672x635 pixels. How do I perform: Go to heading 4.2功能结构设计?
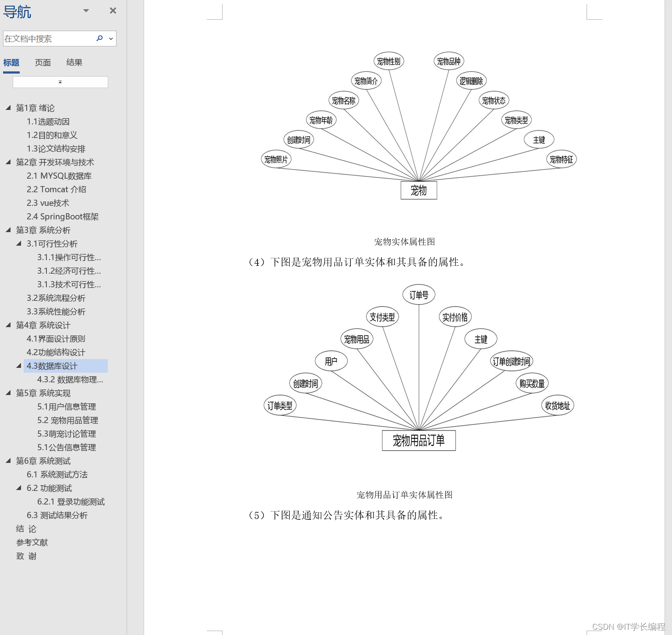[56, 352]
